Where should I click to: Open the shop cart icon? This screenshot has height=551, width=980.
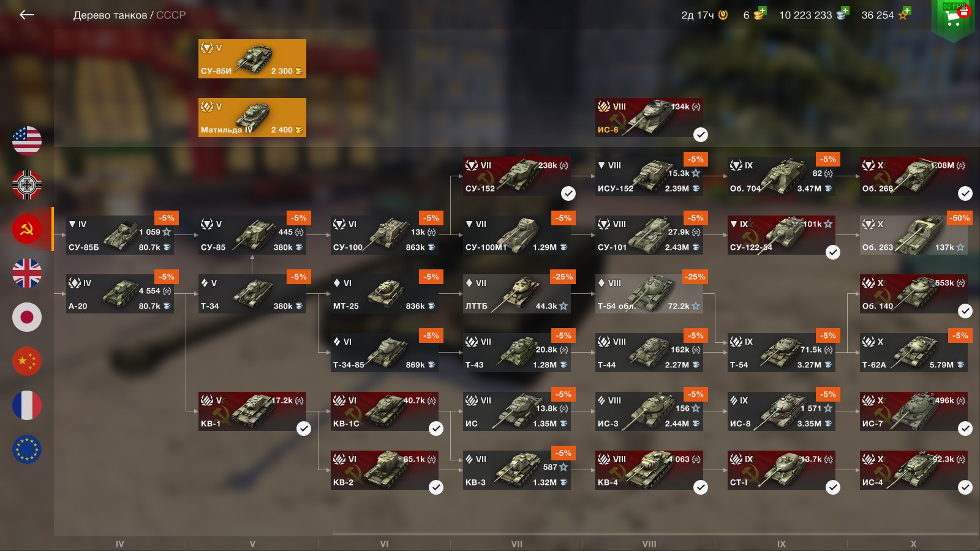953,17
